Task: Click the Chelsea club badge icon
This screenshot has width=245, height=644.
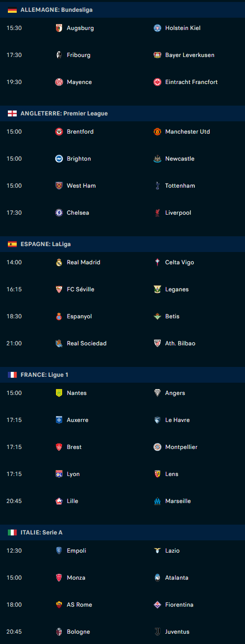Action: [x=59, y=213]
